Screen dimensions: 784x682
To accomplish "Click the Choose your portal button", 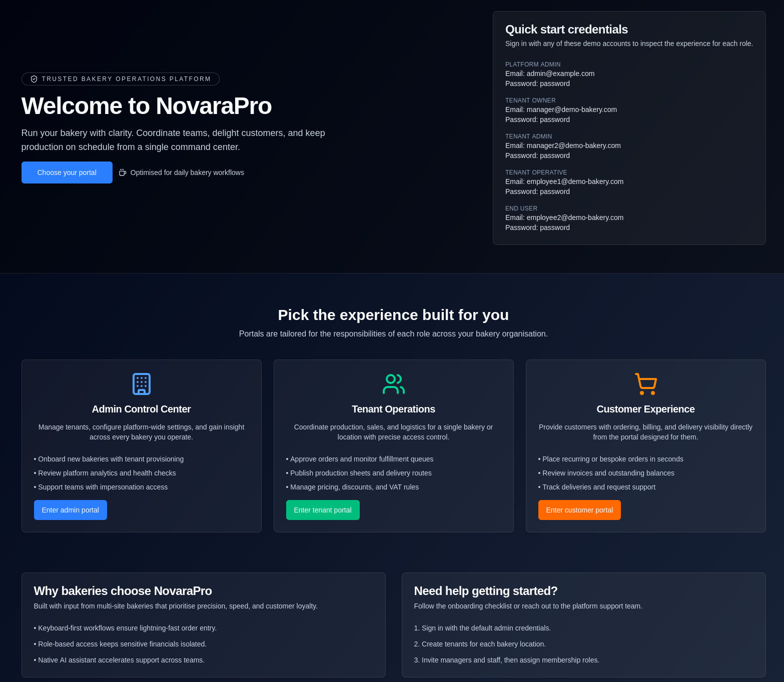I will 67,172.
